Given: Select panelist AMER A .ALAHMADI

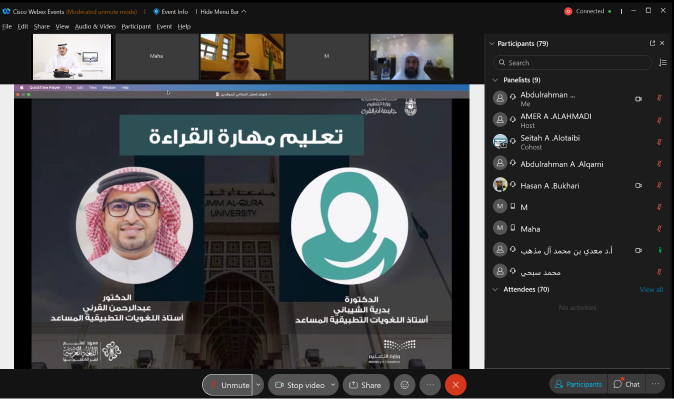Looking at the screenshot, I should point(578,120).
